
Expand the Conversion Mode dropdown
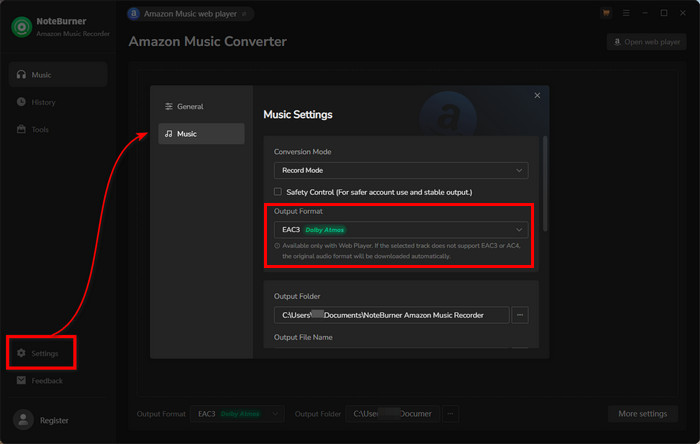pyautogui.click(x=401, y=170)
